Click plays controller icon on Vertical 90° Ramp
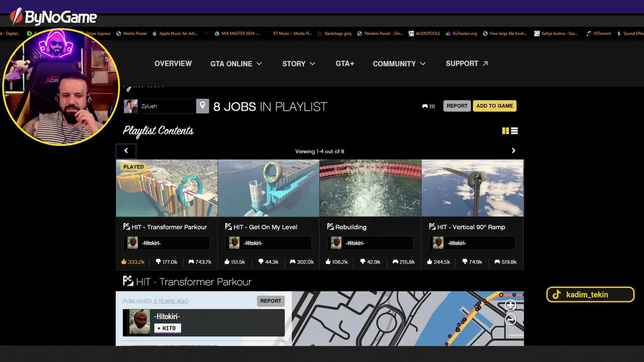The image size is (644, 362). pos(497,261)
